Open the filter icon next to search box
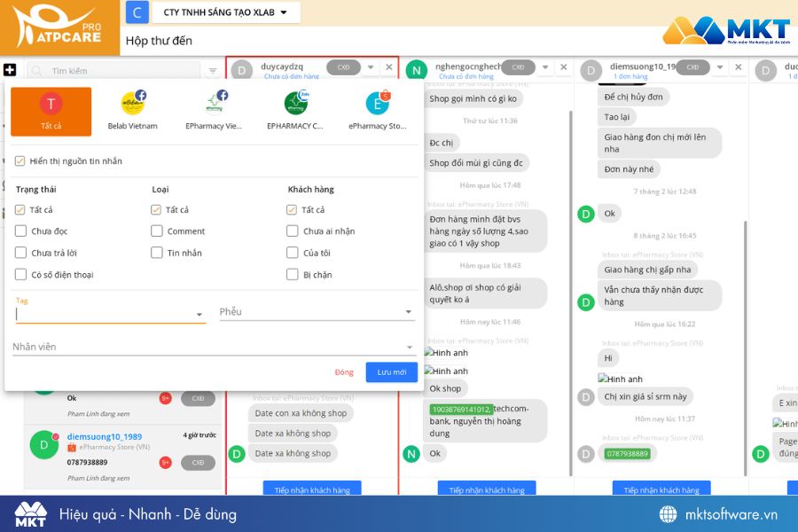 213,71
